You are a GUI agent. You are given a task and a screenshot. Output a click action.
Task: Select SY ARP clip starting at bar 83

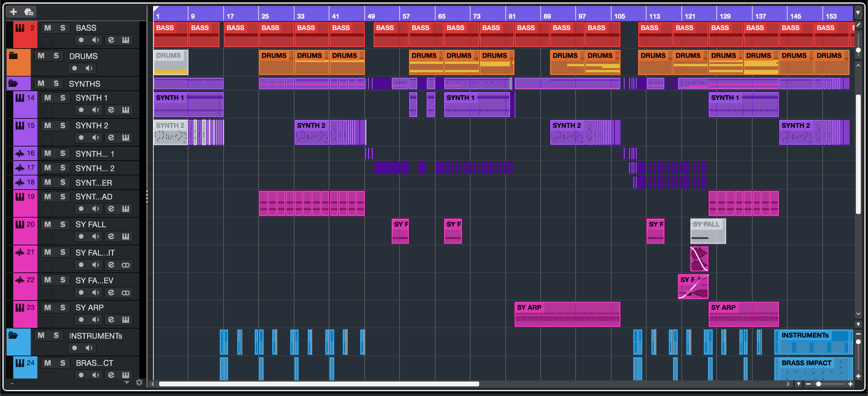click(568, 314)
